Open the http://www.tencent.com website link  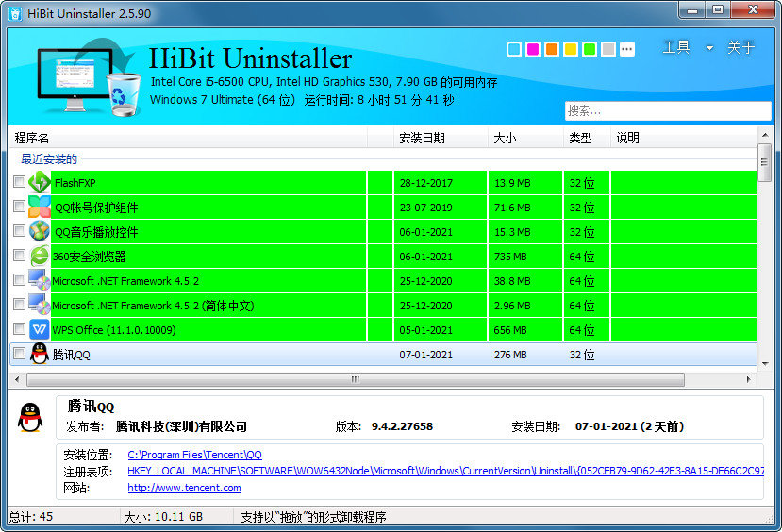click(185, 488)
